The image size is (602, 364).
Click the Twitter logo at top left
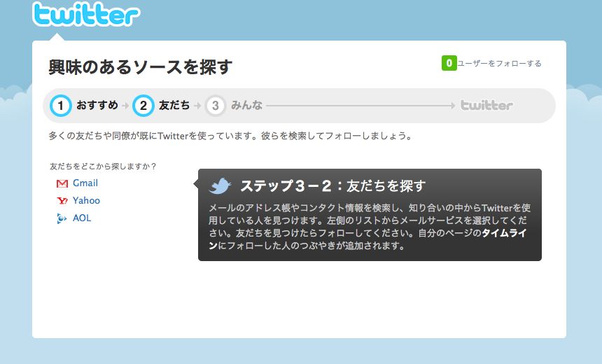(x=86, y=14)
